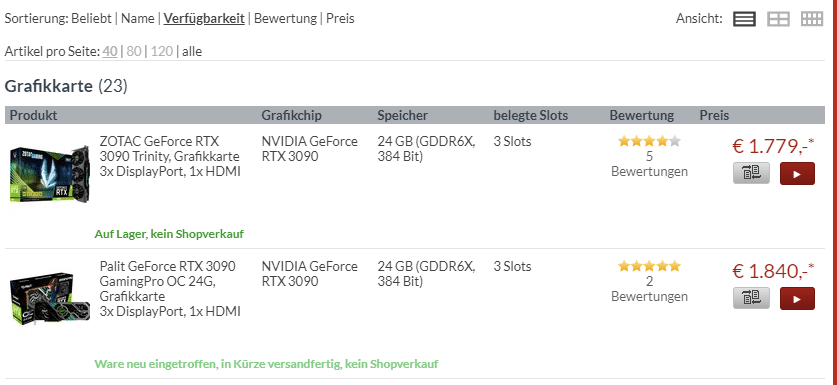Sort by Bewertung

(x=285, y=19)
